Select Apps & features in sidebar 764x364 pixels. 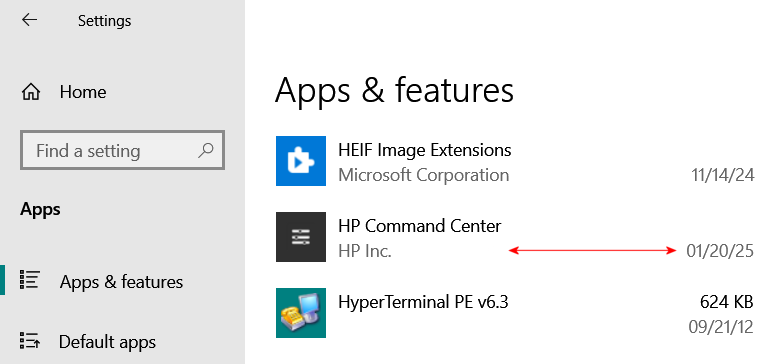tap(121, 282)
